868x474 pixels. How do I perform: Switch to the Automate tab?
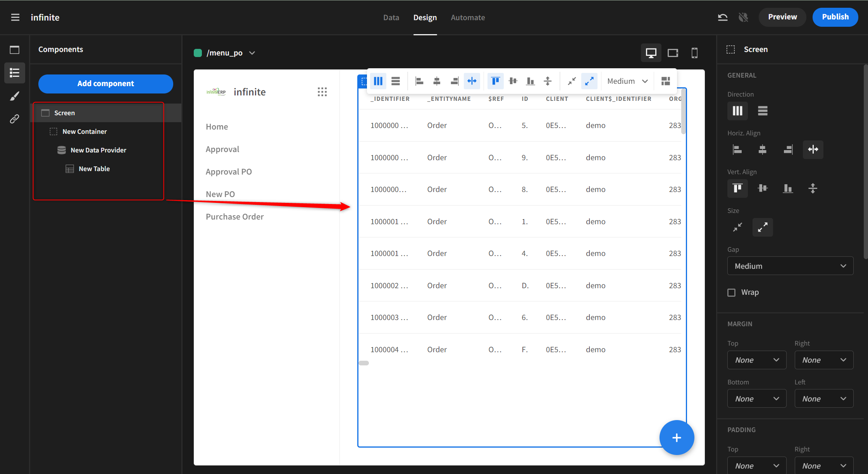coord(468,17)
